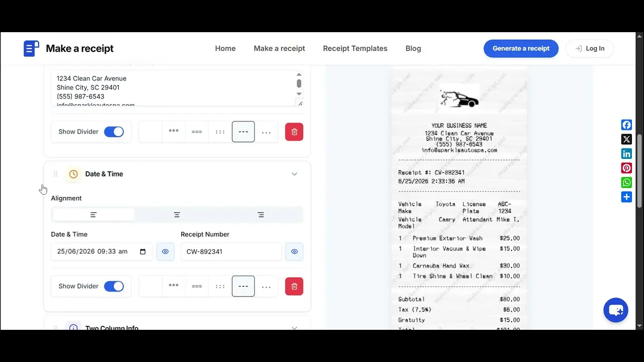Open the Blog nav link
Image resolution: width=644 pixels, height=362 pixels.
413,48
